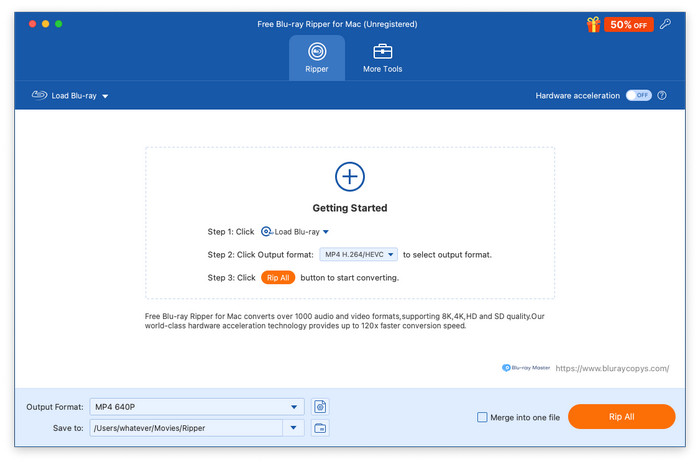Image resolution: width=700 pixels, height=464 pixels.
Task: Open hardware acceleration help question mark
Action: coord(662,95)
